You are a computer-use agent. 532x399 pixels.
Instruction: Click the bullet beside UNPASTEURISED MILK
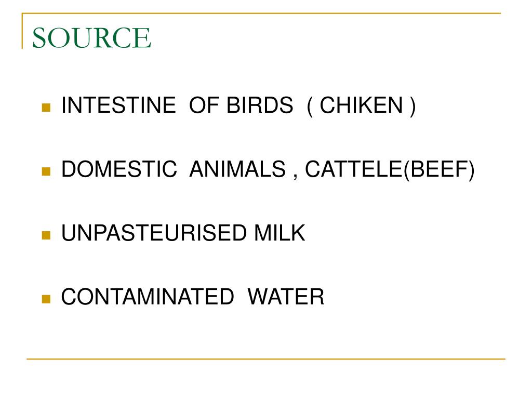tap(46, 235)
